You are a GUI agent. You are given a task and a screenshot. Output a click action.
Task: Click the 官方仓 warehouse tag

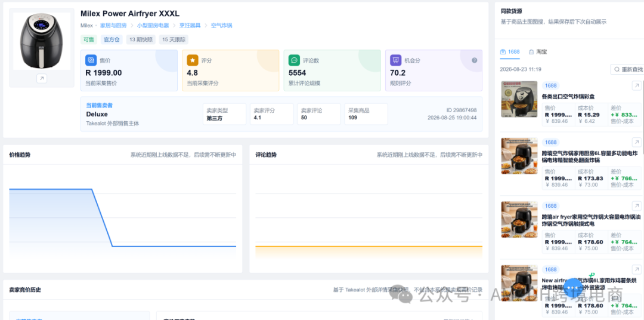tap(112, 40)
